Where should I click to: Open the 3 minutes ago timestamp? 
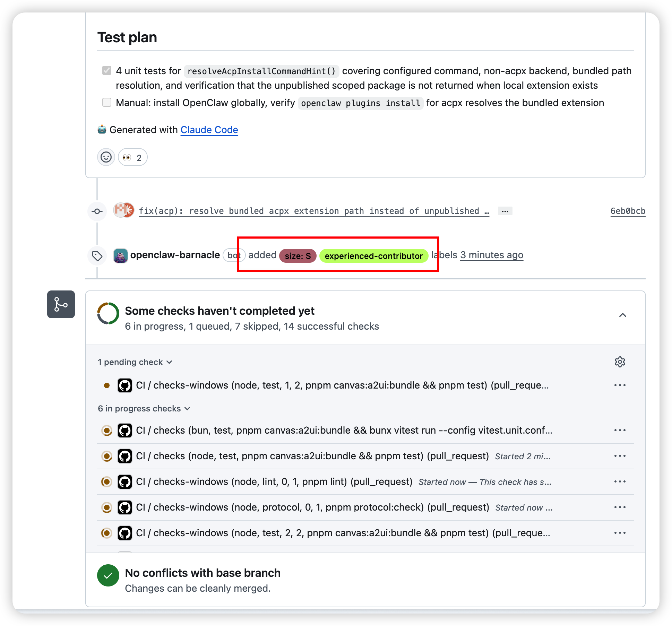(491, 255)
